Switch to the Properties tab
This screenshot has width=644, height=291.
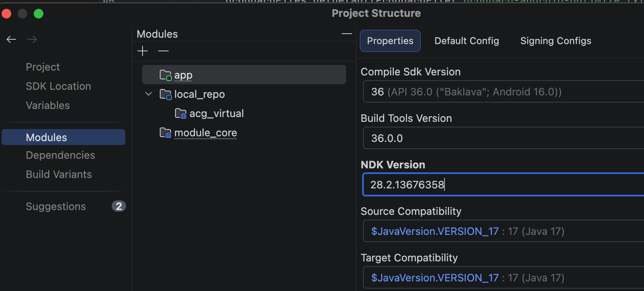pyautogui.click(x=390, y=41)
